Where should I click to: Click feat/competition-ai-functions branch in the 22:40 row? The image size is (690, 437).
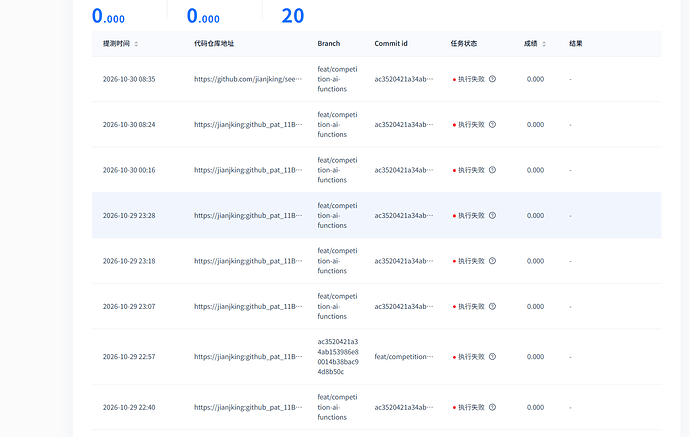click(x=338, y=407)
